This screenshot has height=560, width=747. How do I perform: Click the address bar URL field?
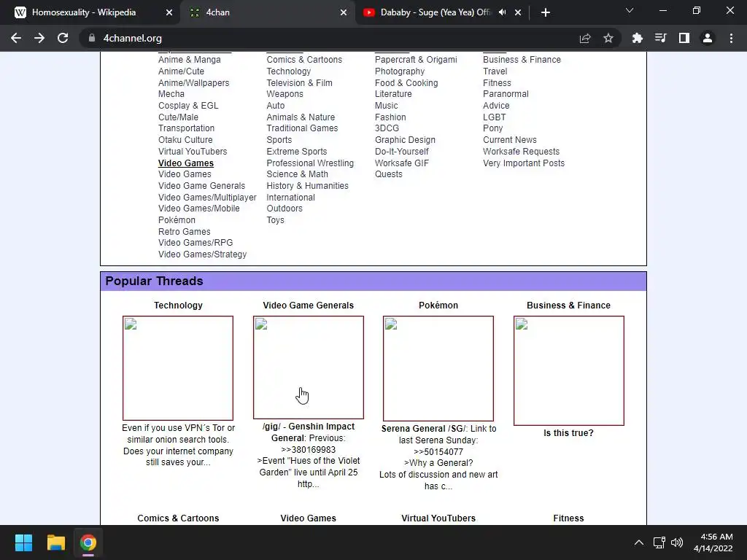tap(333, 38)
